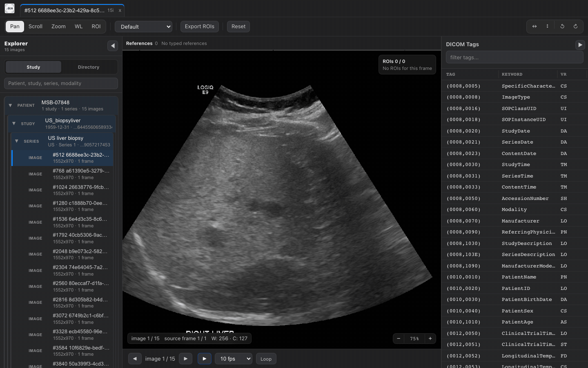
Task: Click the 75% zoom level readout
Action: click(x=414, y=339)
